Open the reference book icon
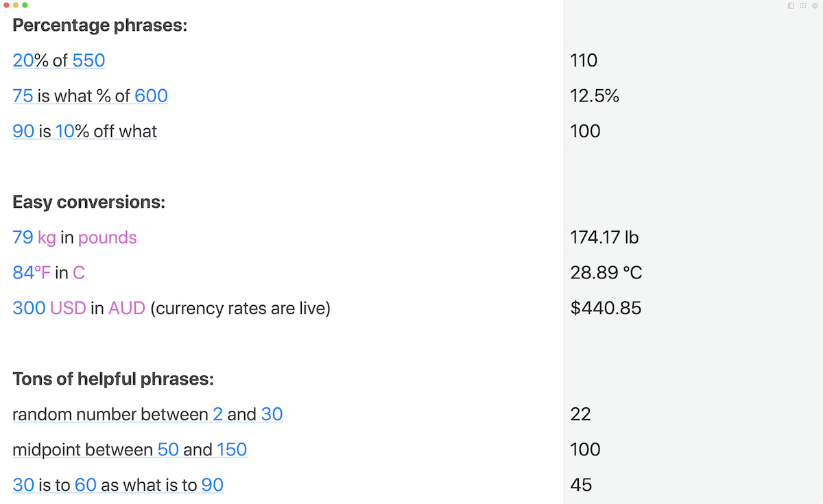Viewport: 823px width, 504px height. tap(803, 5)
